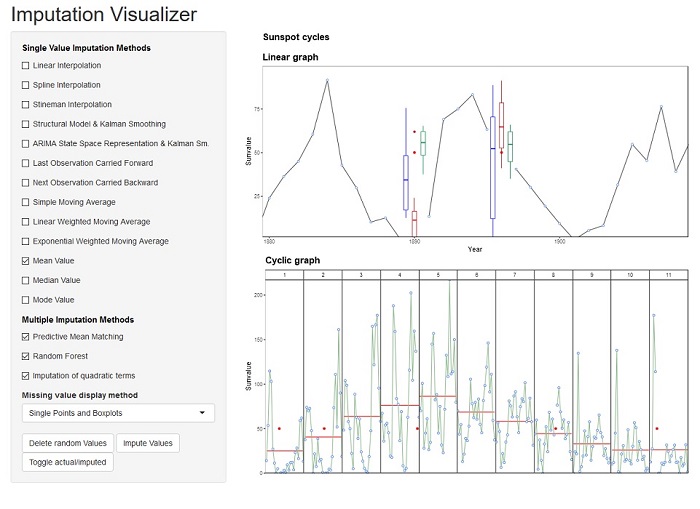The width and height of the screenshot is (700, 509).
Task: Click the Single Value Imputation Methods heading
Action: point(86,48)
